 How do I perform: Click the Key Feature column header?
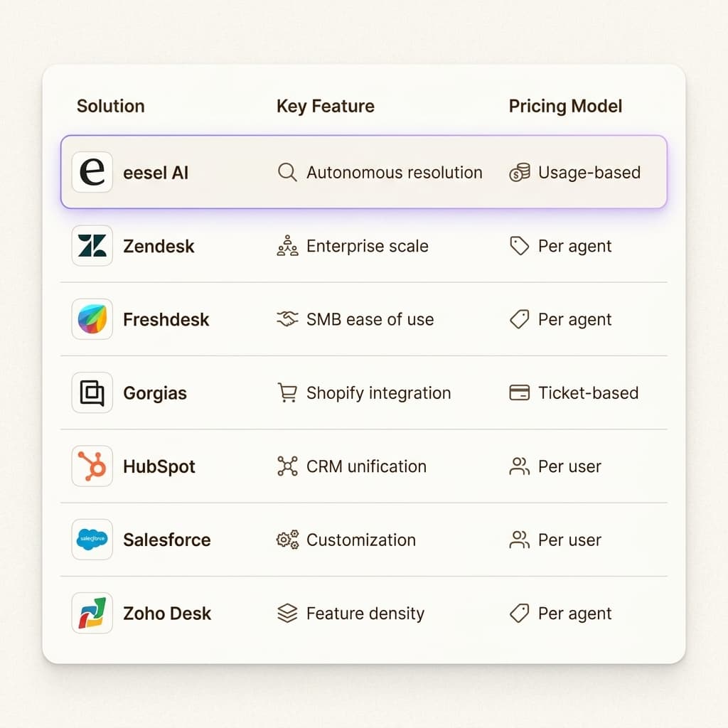(326, 107)
